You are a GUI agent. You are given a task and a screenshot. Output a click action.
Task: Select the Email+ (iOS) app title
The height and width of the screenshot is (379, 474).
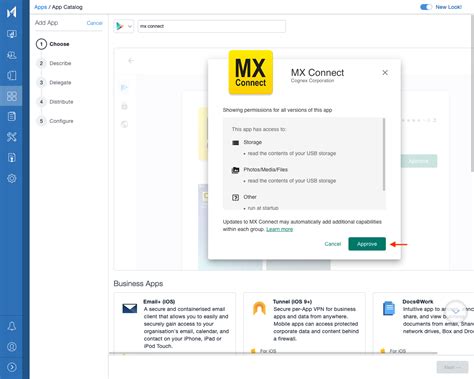[159, 302]
